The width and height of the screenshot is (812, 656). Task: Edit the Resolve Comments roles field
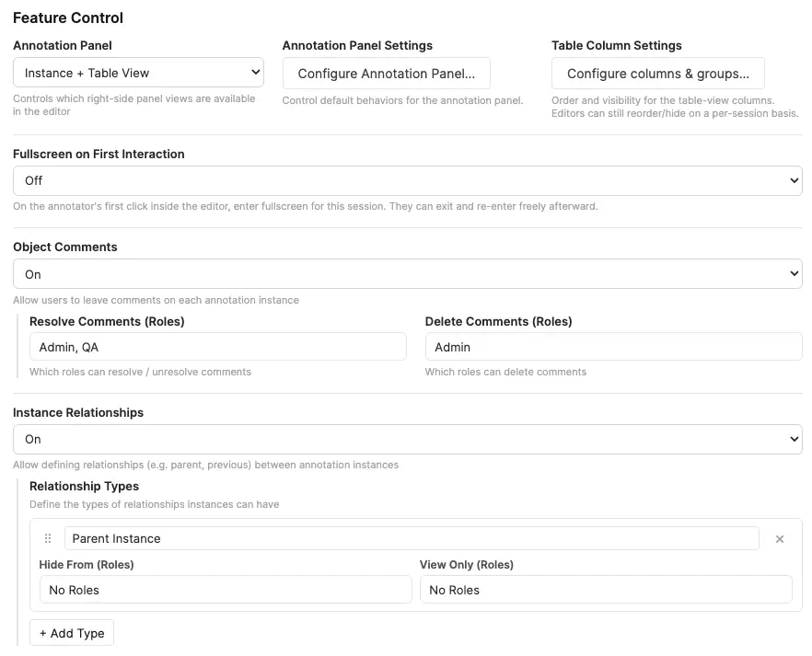coord(218,347)
